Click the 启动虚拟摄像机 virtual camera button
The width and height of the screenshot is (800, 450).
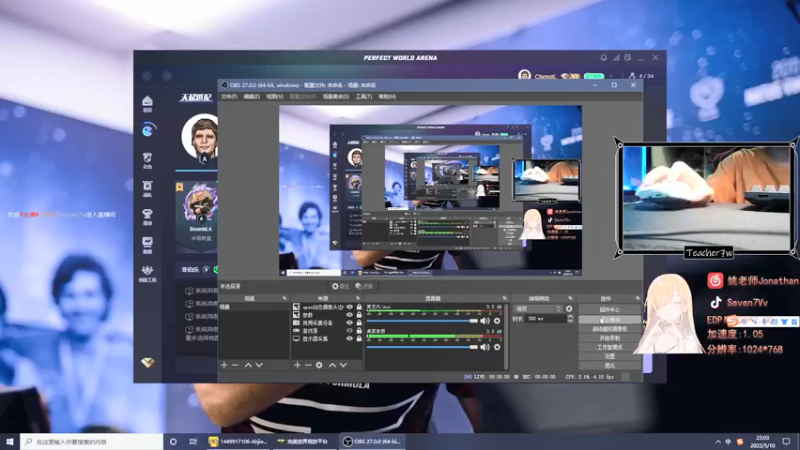click(609, 329)
